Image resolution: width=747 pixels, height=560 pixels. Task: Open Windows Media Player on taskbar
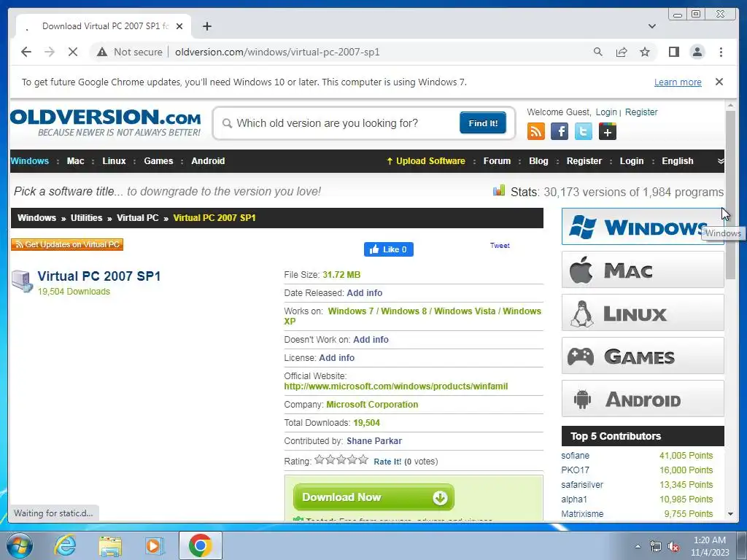pos(155,545)
